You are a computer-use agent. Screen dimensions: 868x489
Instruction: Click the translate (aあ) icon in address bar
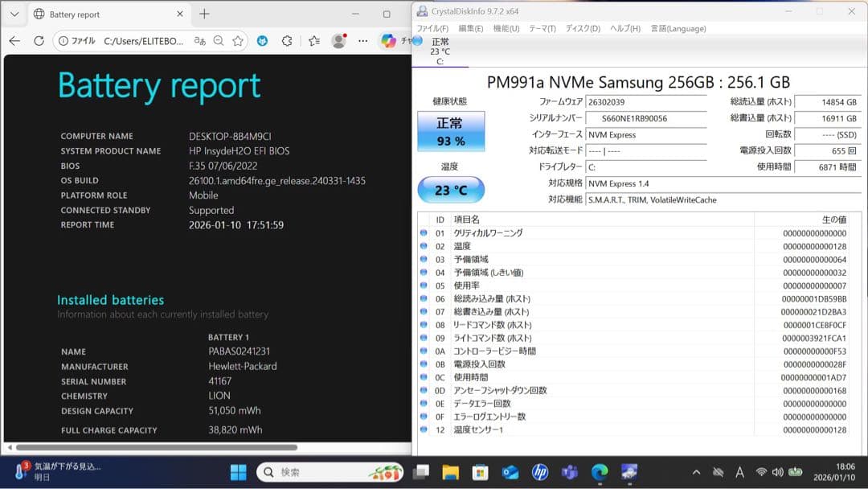tap(200, 40)
